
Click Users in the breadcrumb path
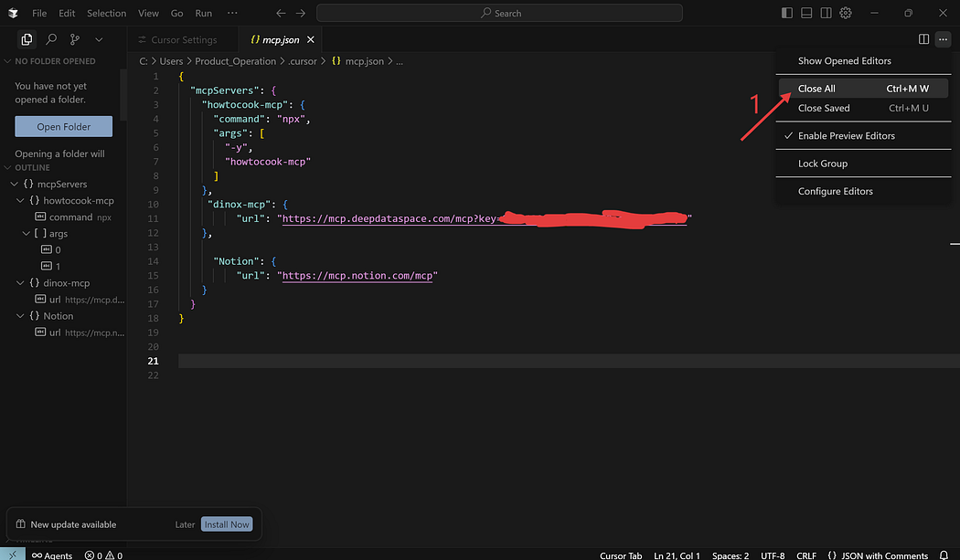point(172,61)
